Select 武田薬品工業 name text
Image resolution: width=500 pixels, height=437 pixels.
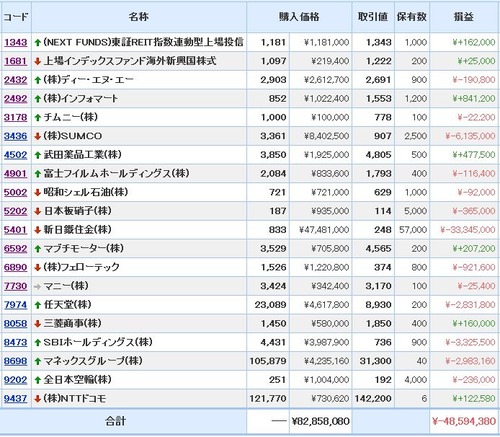coord(83,155)
